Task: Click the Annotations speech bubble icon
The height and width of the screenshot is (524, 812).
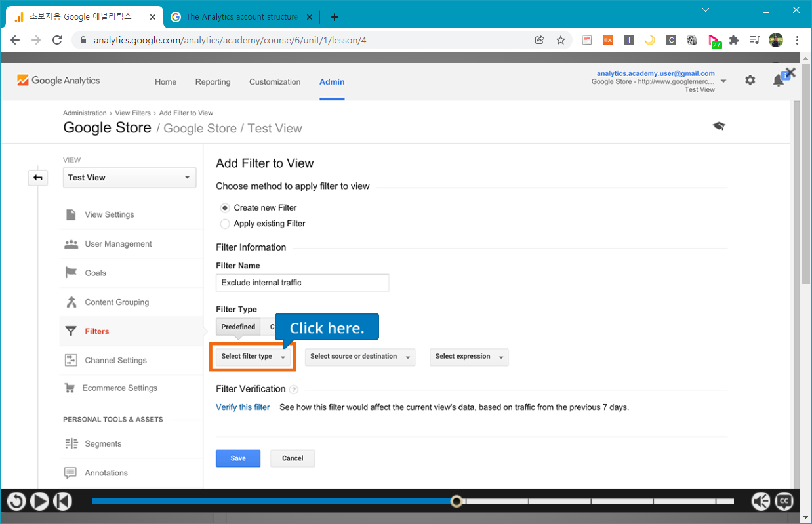Action: [x=71, y=473]
